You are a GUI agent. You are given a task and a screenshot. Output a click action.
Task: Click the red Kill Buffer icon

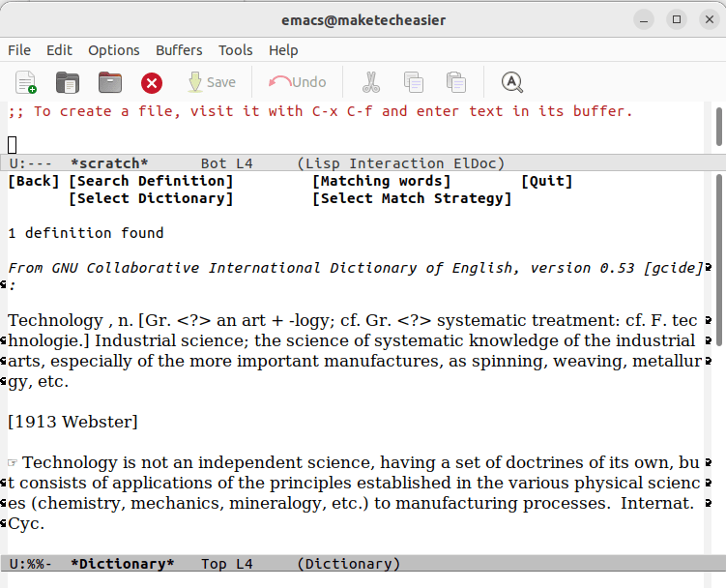[x=152, y=83]
